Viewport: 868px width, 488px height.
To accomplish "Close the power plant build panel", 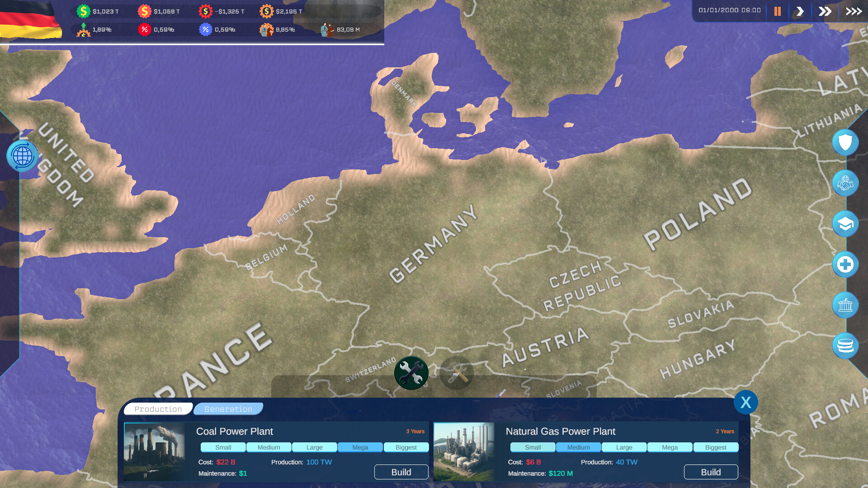I will pyautogui.click(x=746, y=402).
